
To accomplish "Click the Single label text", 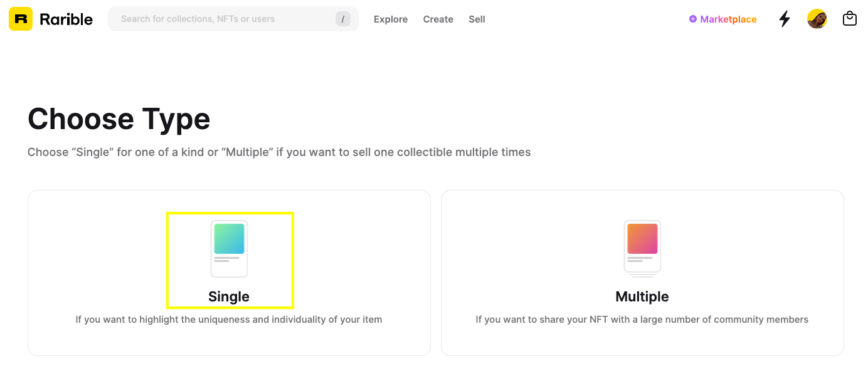I will (230, 296).
